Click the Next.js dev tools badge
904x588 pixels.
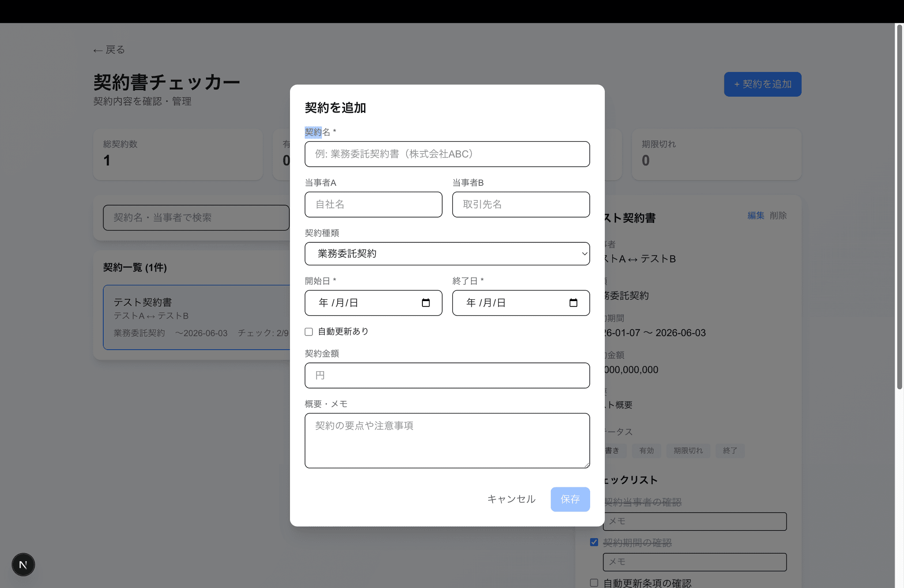pyautogui.click(x=23, y=565)
